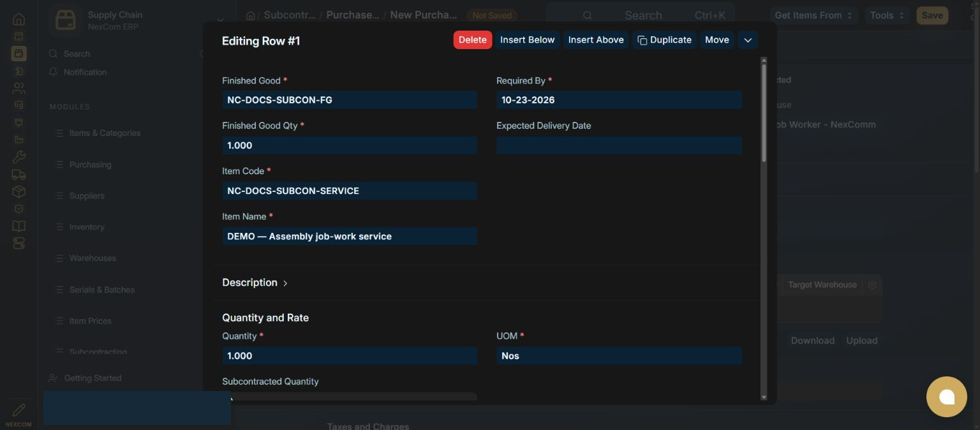
Task: Click Insert Below button
Action: pos(528,40)
